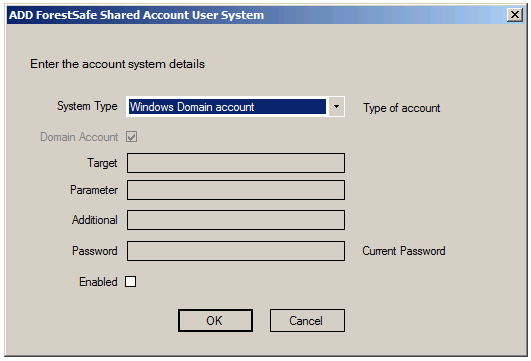Confirm with the OK button
Image resolution: width=531 pixels, height=361 pixels.
[215, 320]
